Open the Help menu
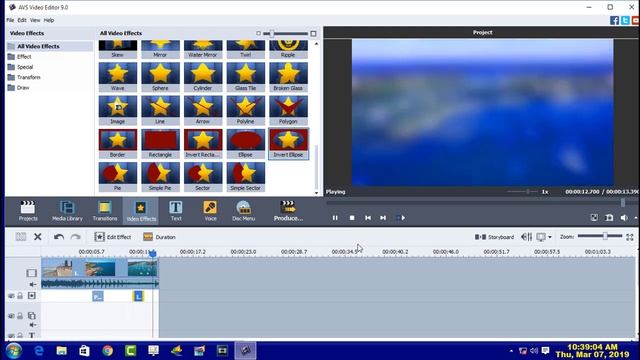Image resolution: width=640 pixels, height=360 pixels. click(49, 20)
